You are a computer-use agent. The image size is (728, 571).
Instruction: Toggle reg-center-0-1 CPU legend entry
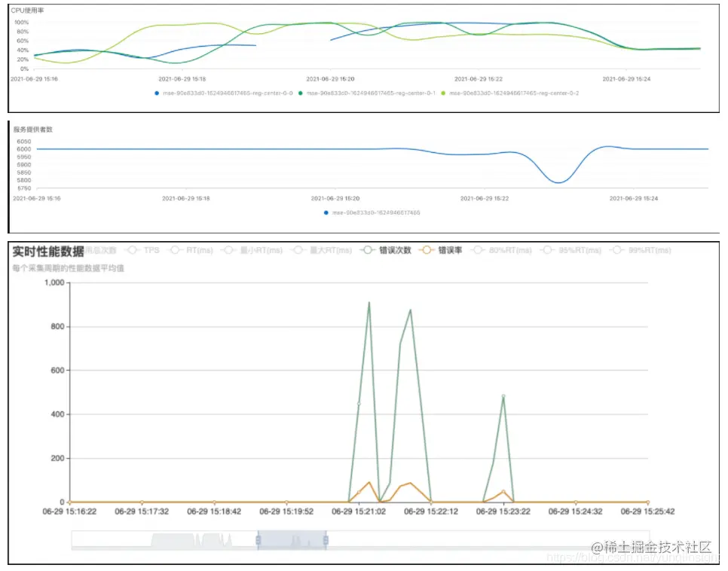pos(367,93)
